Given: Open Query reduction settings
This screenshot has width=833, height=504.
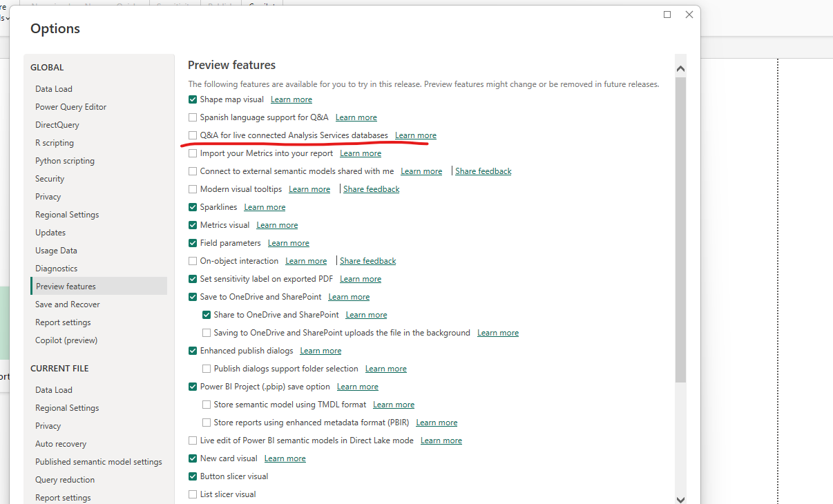Looking at the screenshot, I should [x=99, y=480].
